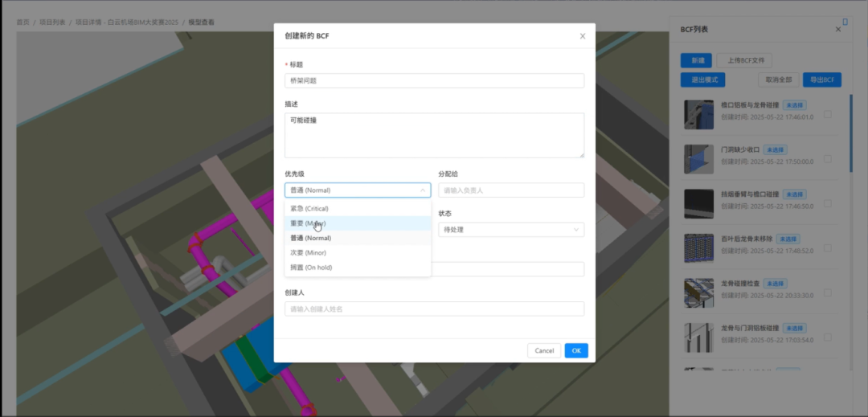The image size is (868, 417).
Task: Go to 项目列表 in the breadcrumb
Action: coord(52,22)
